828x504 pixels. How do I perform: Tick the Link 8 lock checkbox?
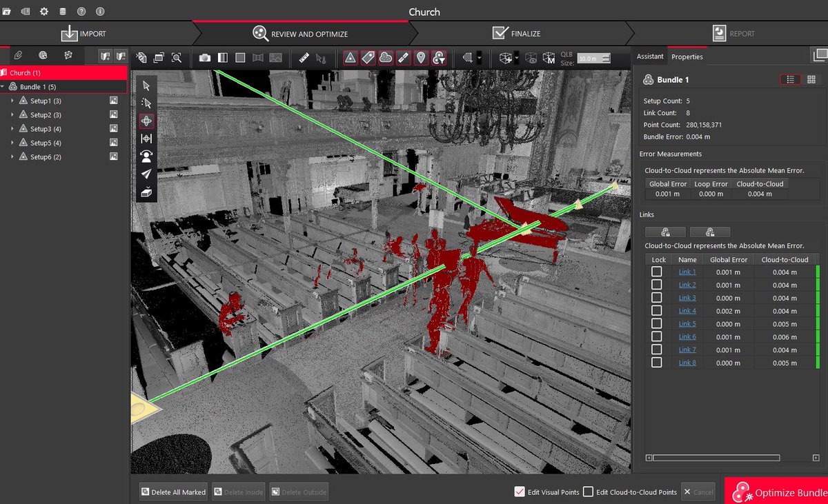tap(657, 363)
